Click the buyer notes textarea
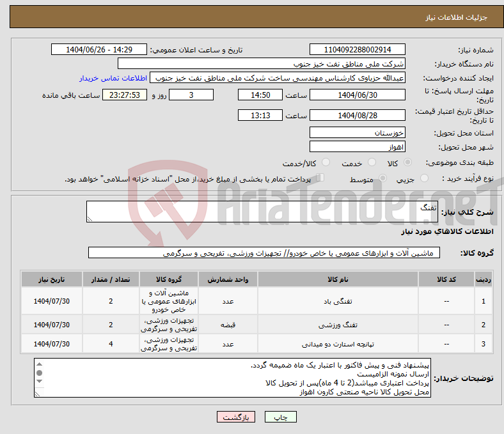The width and height of the screenshot is (504, 434). point(232,378)
